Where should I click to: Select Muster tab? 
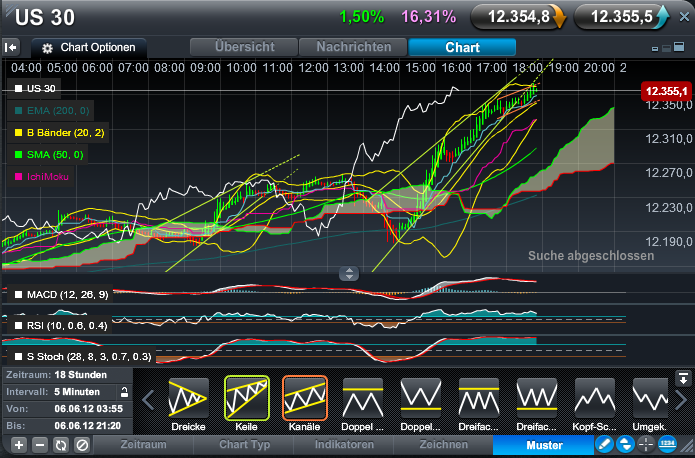pyautogui.click(x=544, y=445)
